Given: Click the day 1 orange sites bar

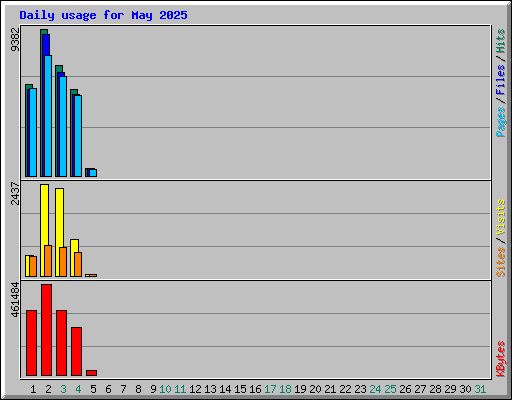Looking at the screenshot, I should coord(33,266).
